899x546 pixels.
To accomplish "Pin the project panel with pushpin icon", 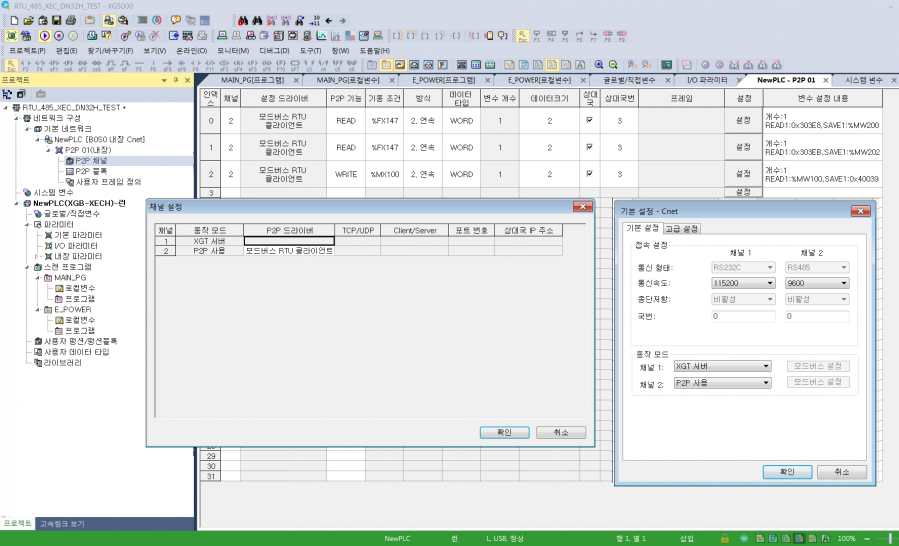I will [175, 80].
